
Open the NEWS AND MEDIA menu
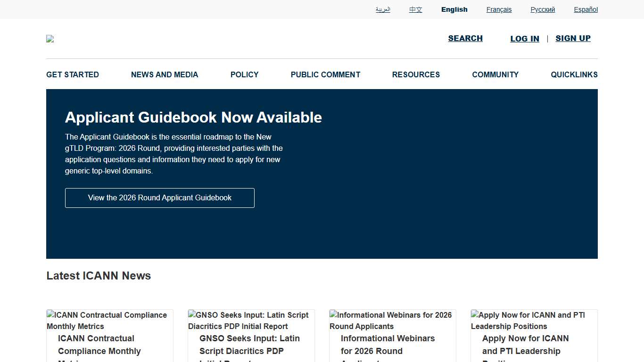(164, 74)
